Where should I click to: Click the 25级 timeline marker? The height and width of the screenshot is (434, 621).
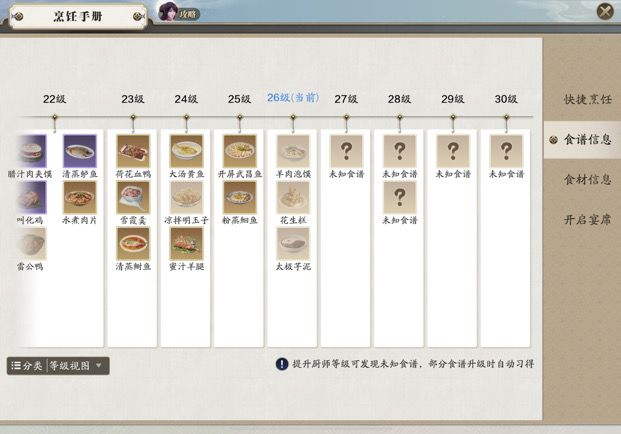[x=240, y=118]
